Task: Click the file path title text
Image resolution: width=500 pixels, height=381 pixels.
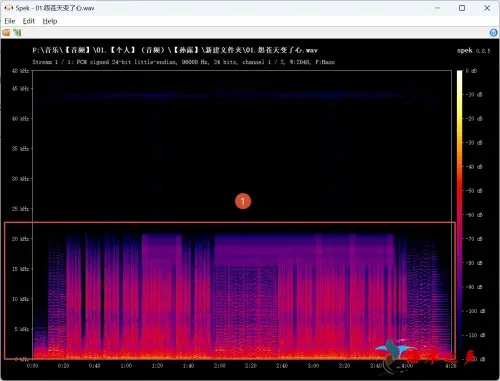Action: point(175,50)
